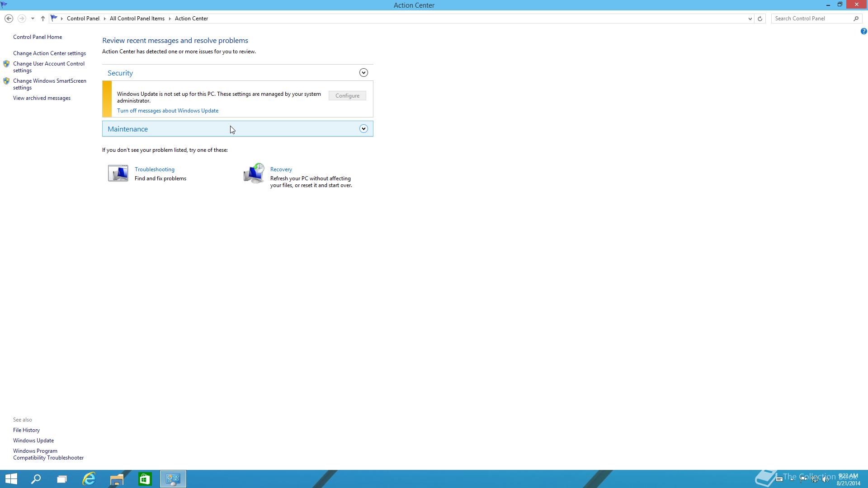Open Control Panel Home link
The height and width of the screenshot is (488, 868).
[x=38, y=37]
